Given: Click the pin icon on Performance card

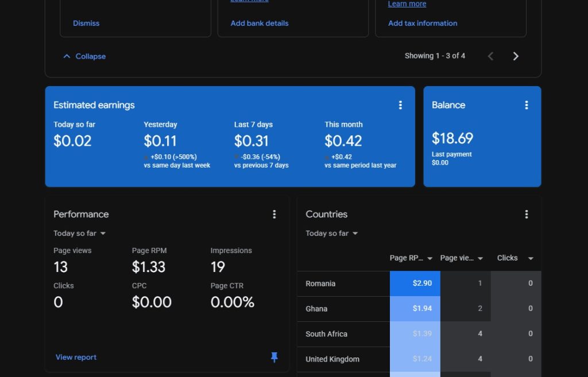Looking at the screenshot, I should coord(274,357).
